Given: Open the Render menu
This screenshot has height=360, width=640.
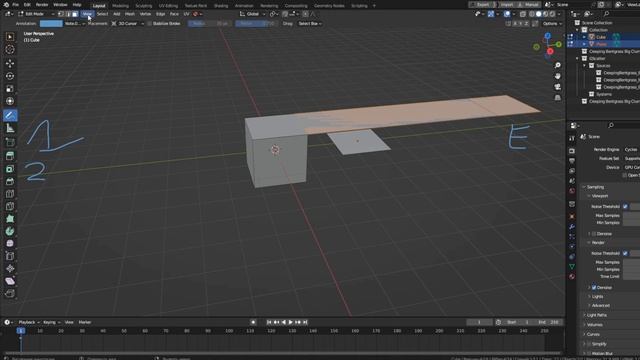Looking at the screenshot, I should click(42, 5).
